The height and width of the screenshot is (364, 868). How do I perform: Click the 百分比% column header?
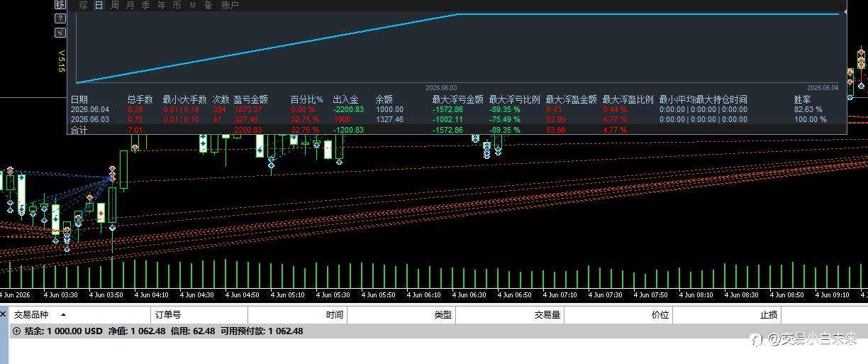[x=306, y=100]
